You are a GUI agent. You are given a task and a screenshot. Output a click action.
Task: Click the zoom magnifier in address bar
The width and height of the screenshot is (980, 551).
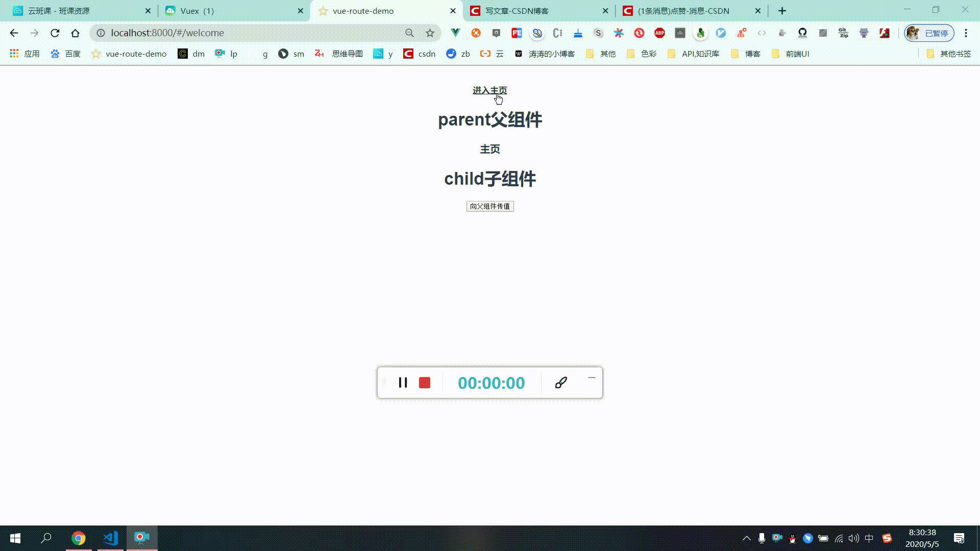click(409, 33)
